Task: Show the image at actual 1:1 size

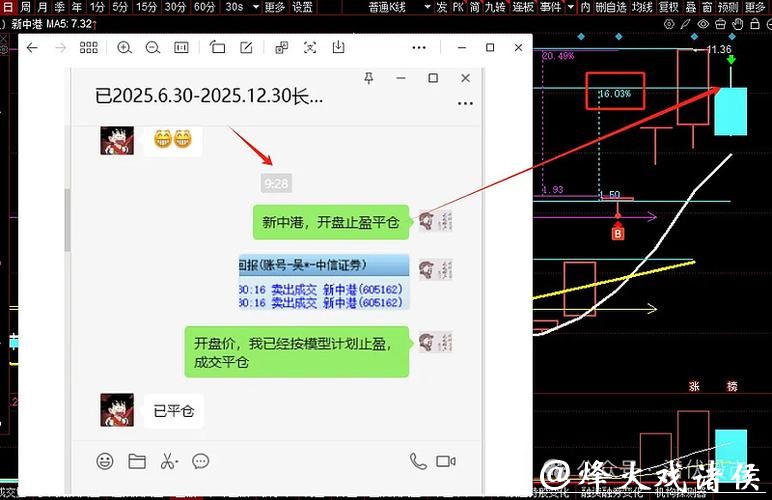Action: click(181, 48)
